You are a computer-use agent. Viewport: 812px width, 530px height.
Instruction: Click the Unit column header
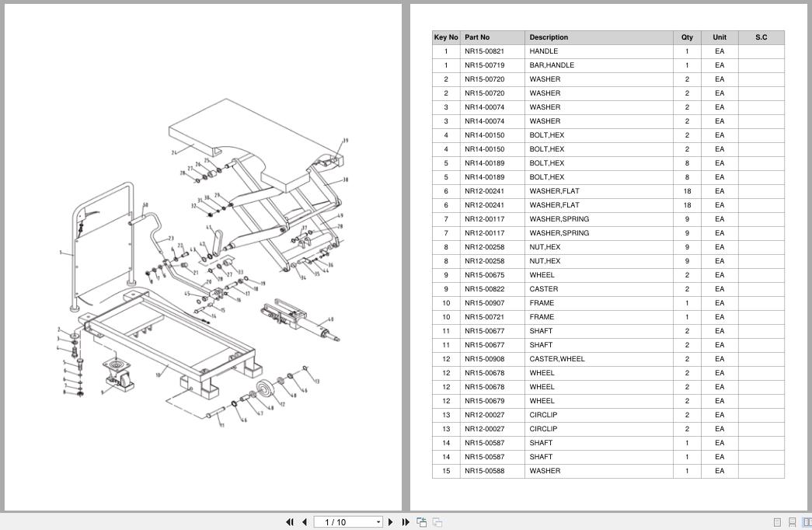720,37
